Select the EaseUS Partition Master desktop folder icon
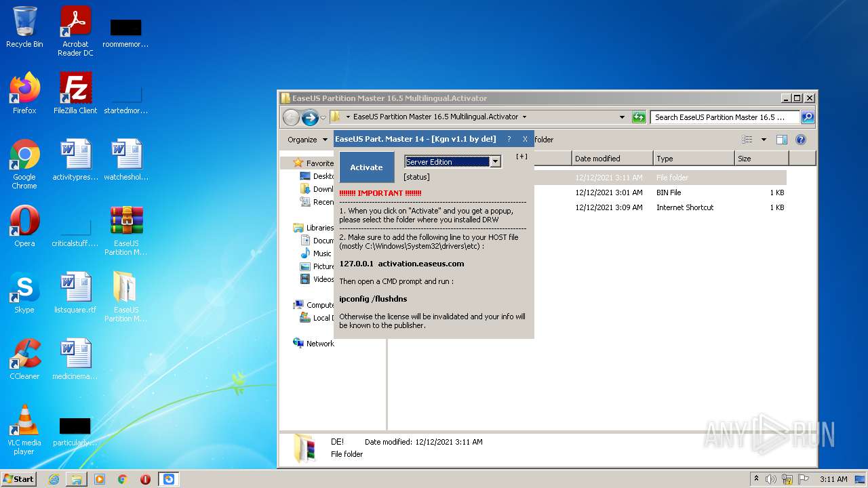Viewport: 868px width, 488px height. click(126, 297)
